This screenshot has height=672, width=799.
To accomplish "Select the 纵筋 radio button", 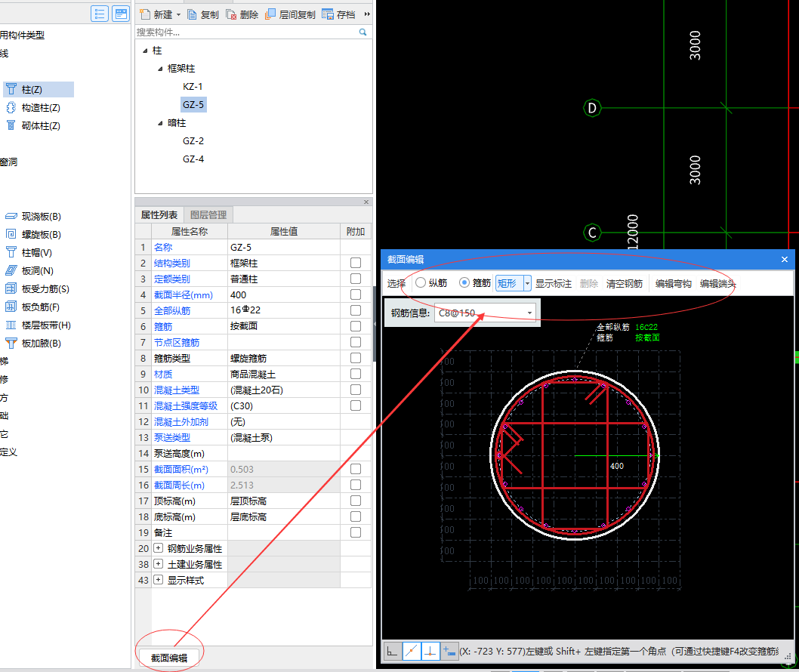I will pos(421,282).
